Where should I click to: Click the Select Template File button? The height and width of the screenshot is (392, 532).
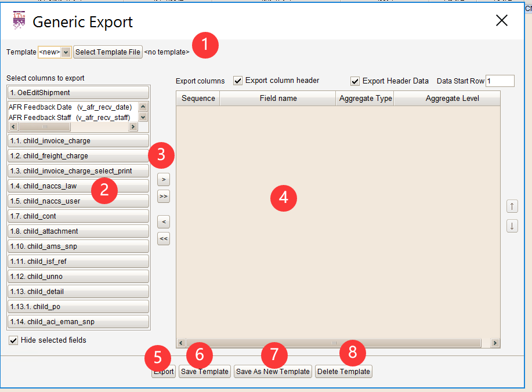pos(108,52)
